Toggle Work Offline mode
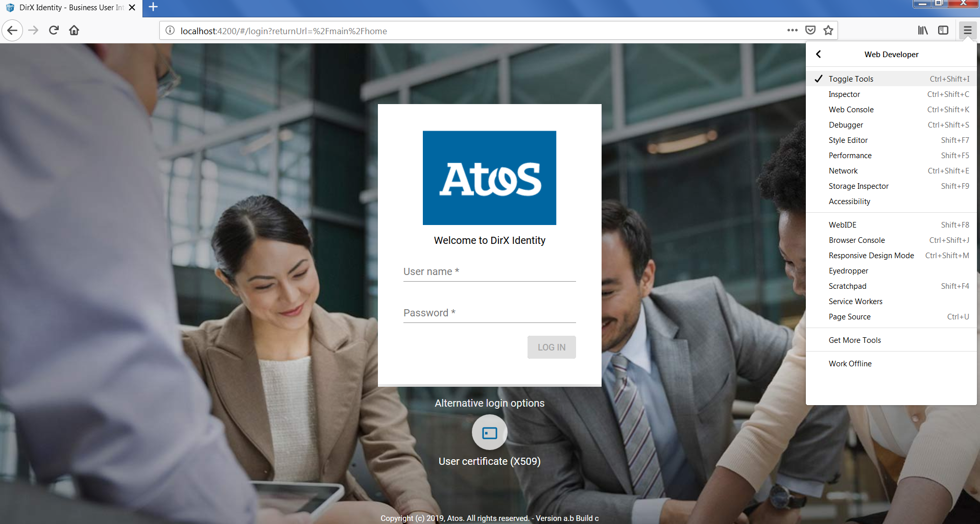 pos(850,364)
